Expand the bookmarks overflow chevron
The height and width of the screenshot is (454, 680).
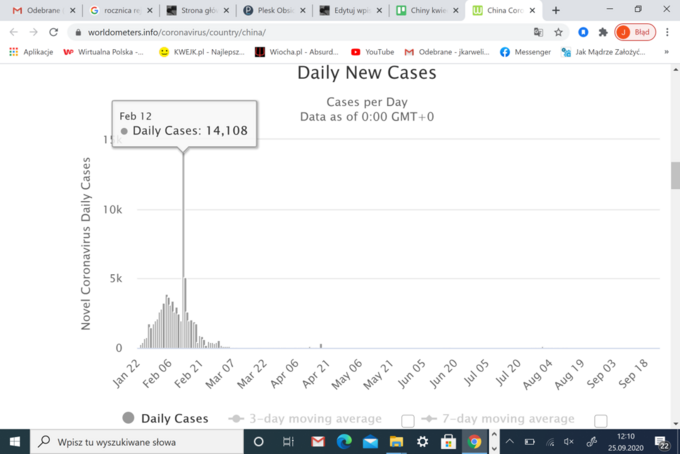tap(666, 51)
